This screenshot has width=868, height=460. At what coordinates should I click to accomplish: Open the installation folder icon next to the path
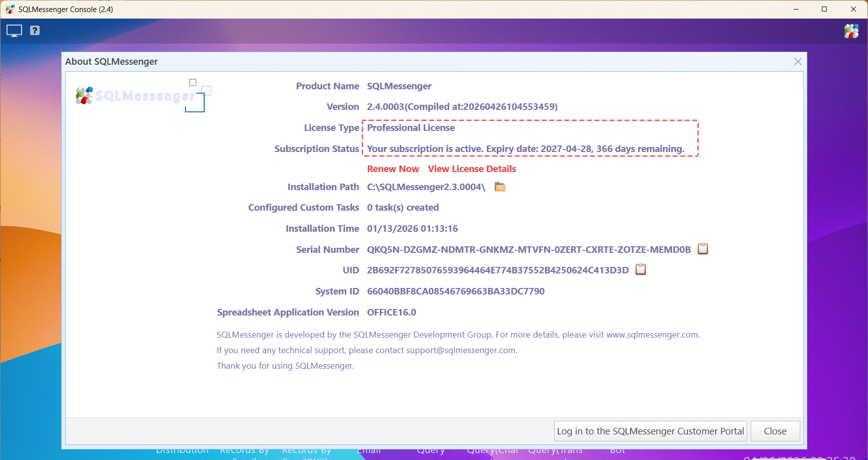coord(499,187)
